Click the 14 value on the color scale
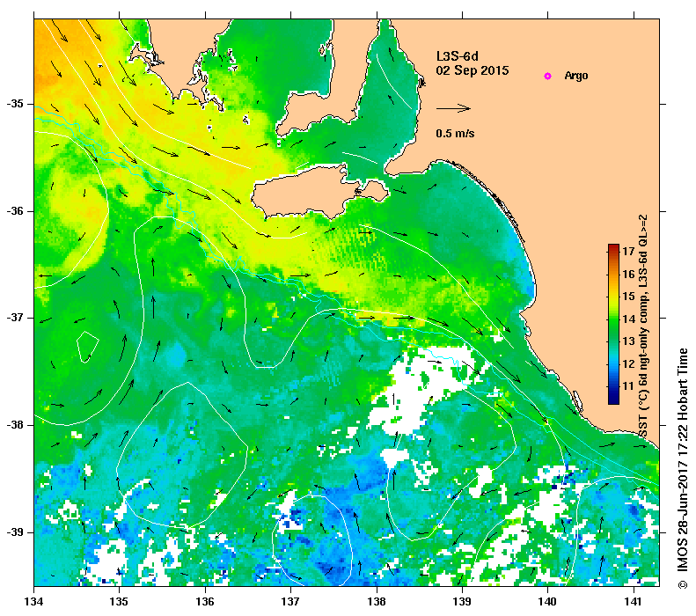 pyautogui.click(x=628, y=319)
